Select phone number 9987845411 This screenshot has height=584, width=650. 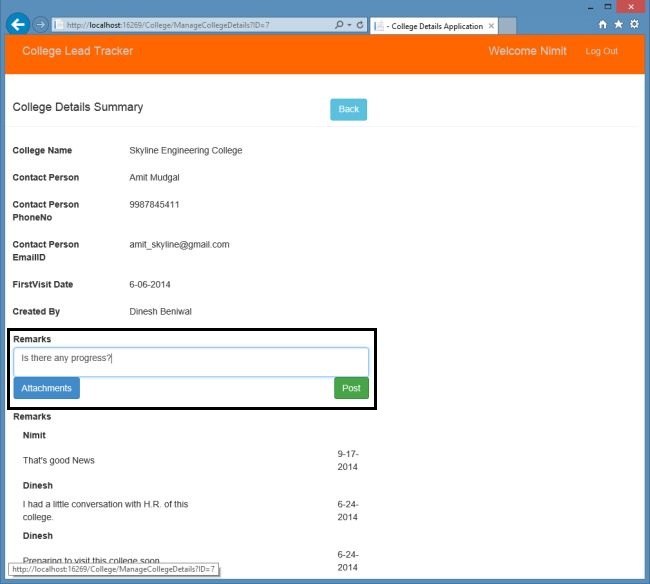click(x=154, y=204)
